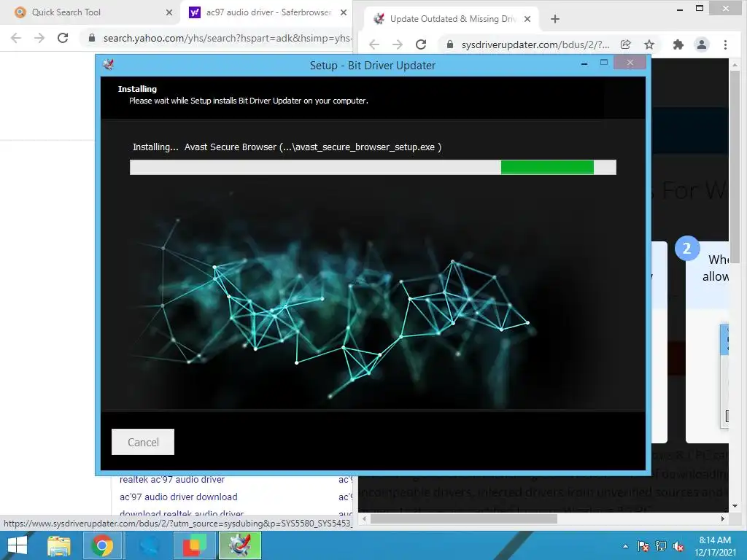The height and width of the screenshot is (560, 747).
Task: Open the Chrome three-dot menu
Action: 725,44
